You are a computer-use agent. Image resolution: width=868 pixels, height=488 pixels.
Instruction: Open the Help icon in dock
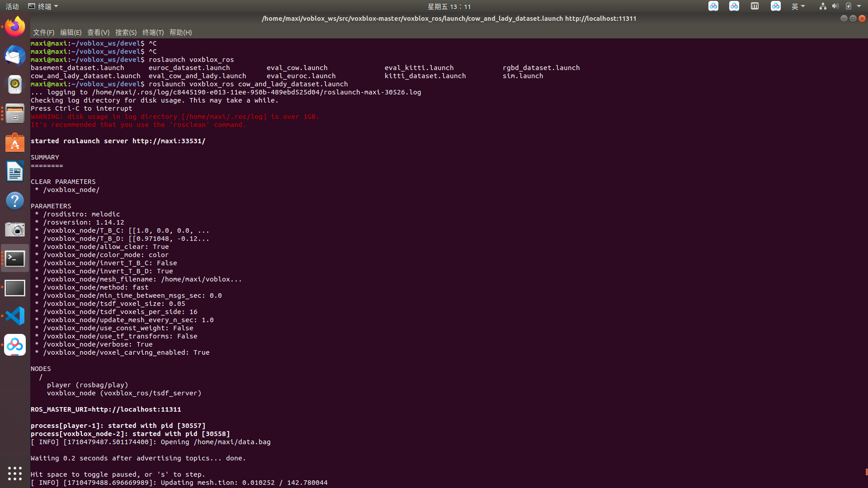coord(15,201)
